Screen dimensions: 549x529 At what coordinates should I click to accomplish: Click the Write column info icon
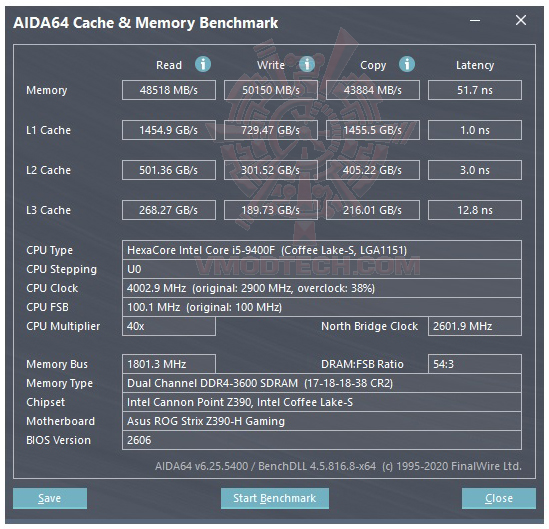pyautogui.click(x=307, y=64)
